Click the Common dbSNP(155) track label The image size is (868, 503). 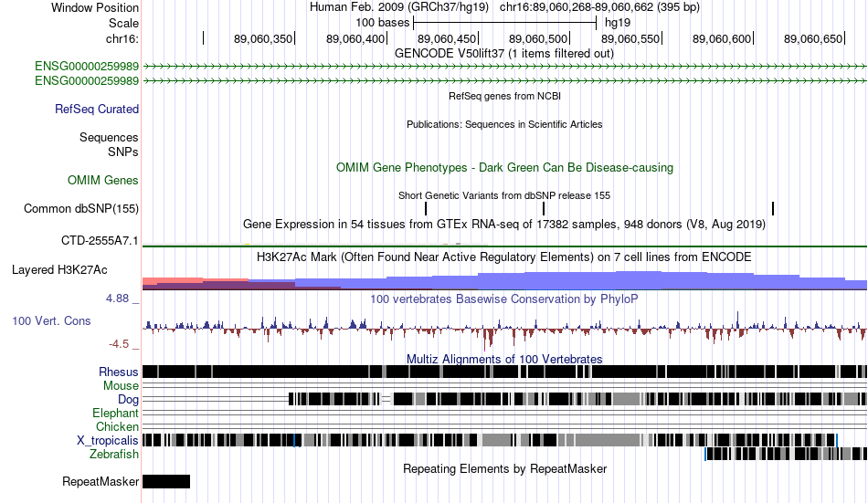tap(81, 209)
